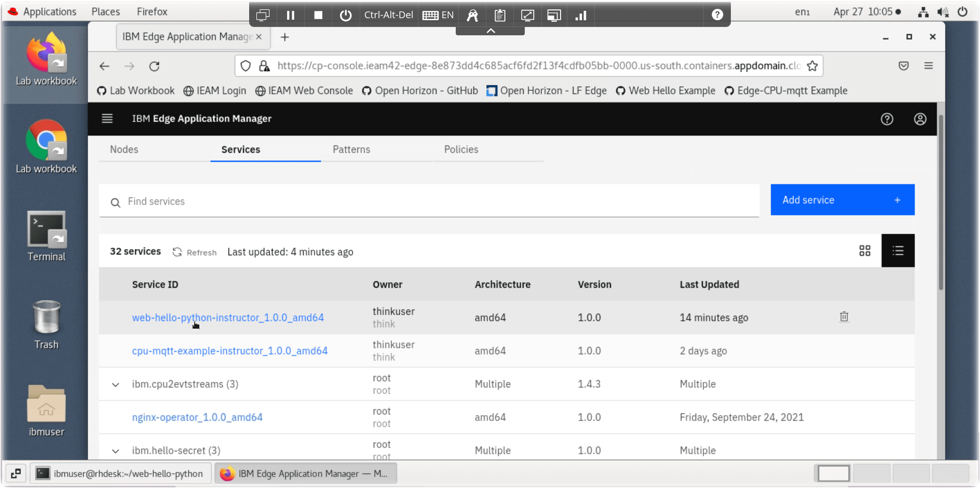
Task: Switch to card grid view
Action: [x=865, y=251]
